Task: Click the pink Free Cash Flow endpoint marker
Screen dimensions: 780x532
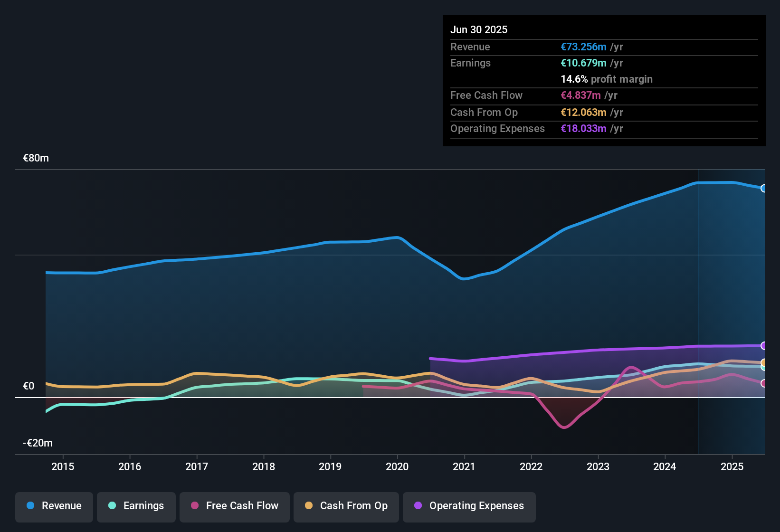Action: tap(764, 383)
